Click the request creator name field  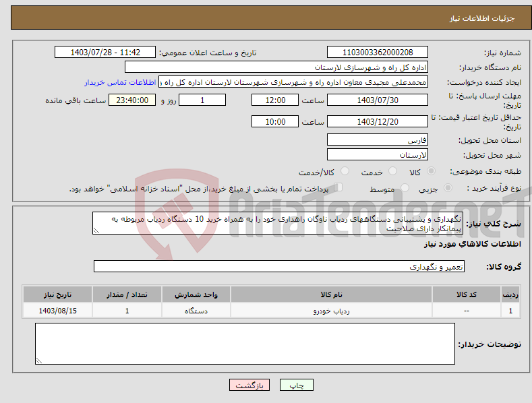(x=293, y=82)
